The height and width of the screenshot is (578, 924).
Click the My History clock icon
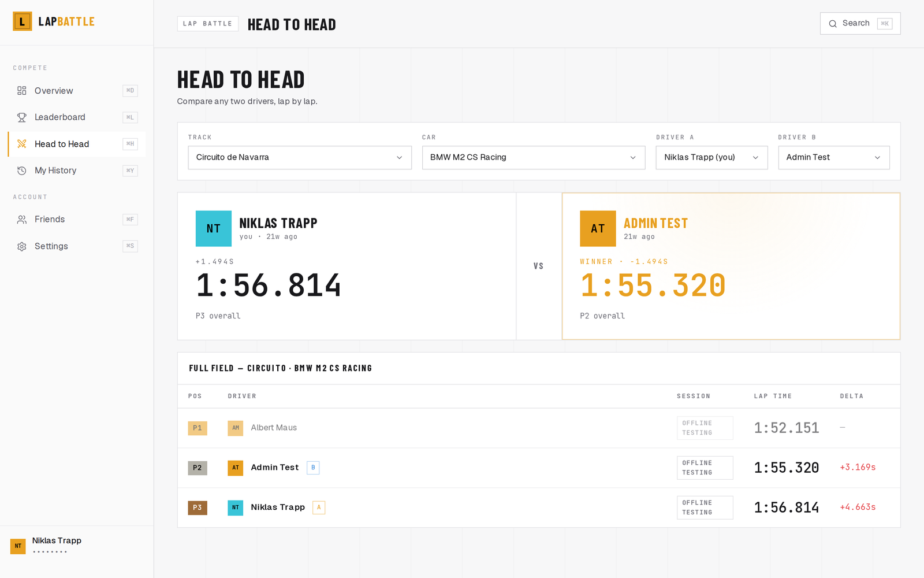[22, 171]
